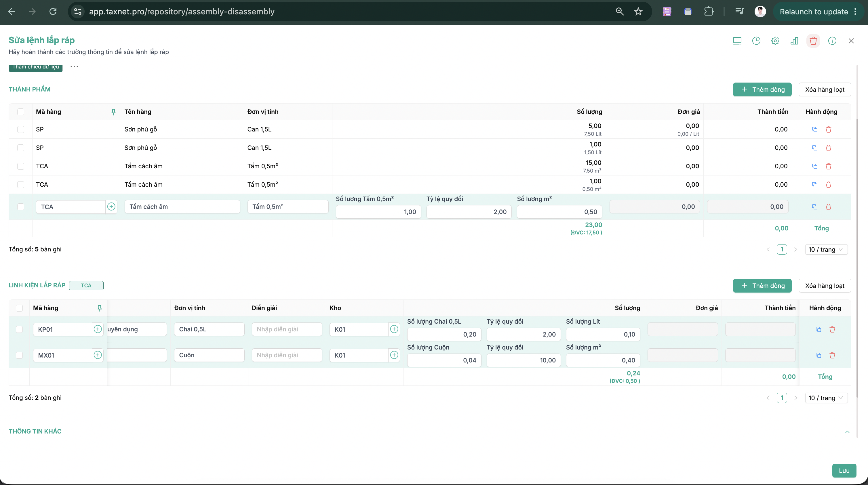868x485 pixels.
Task: Click the bar chart statistics icon
Action: tap(794, 41)
